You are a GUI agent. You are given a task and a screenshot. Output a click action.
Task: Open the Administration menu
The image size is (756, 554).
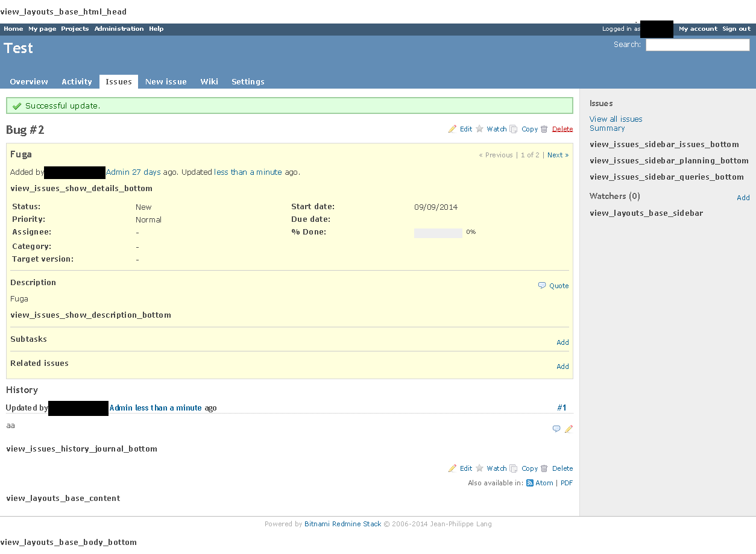point(119,28)
